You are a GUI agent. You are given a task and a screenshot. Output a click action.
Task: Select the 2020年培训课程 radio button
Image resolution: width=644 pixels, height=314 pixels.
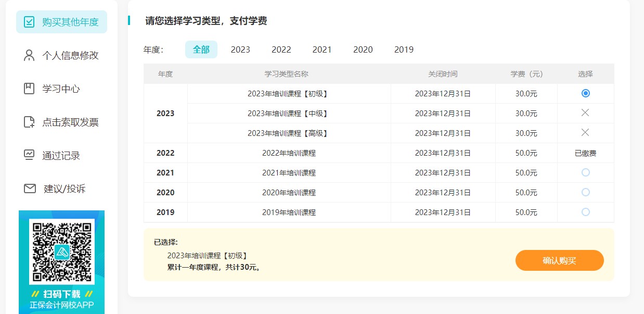586,192
